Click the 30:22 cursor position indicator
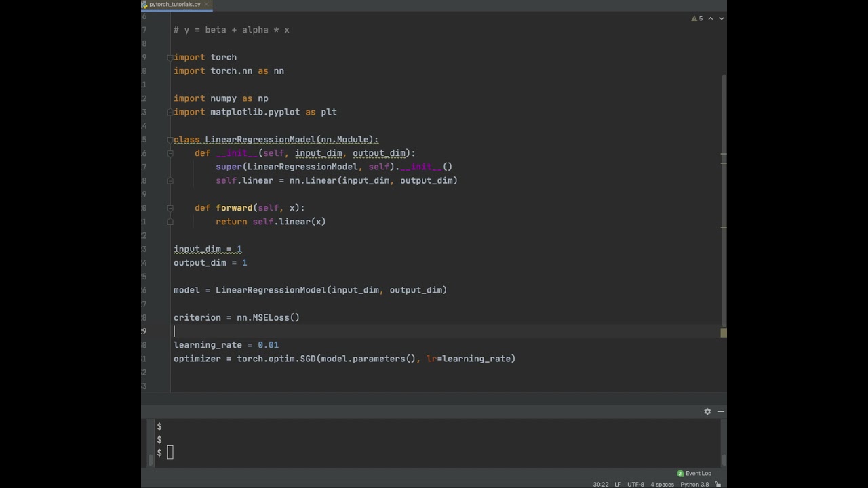Screen dimensions: 868x488 pos(601,484)
